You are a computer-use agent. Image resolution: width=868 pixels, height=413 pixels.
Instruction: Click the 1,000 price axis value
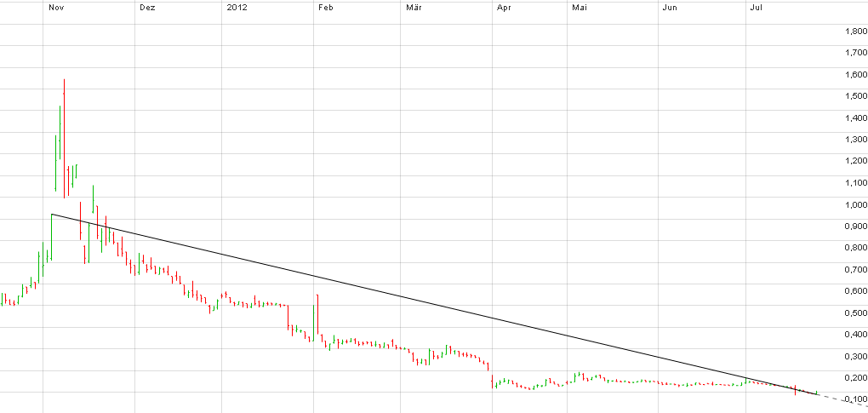click(x=856, y=205)
